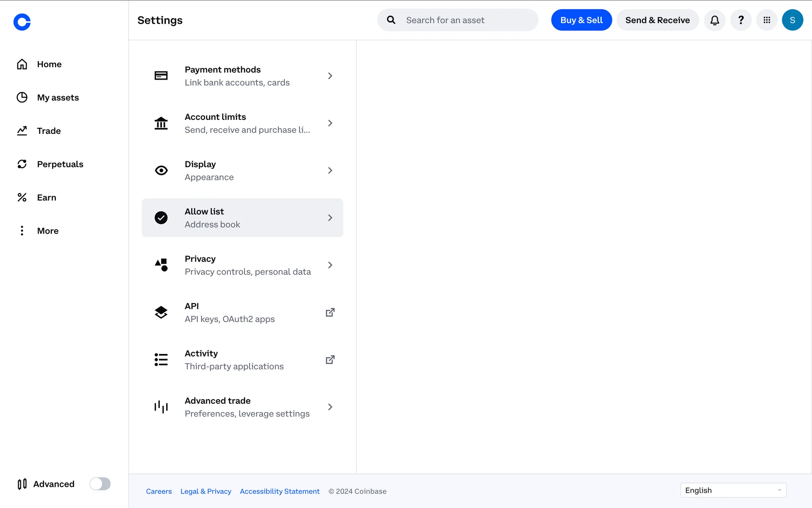
Task: Select the Privacy settings item
Action: click(242, 265)
